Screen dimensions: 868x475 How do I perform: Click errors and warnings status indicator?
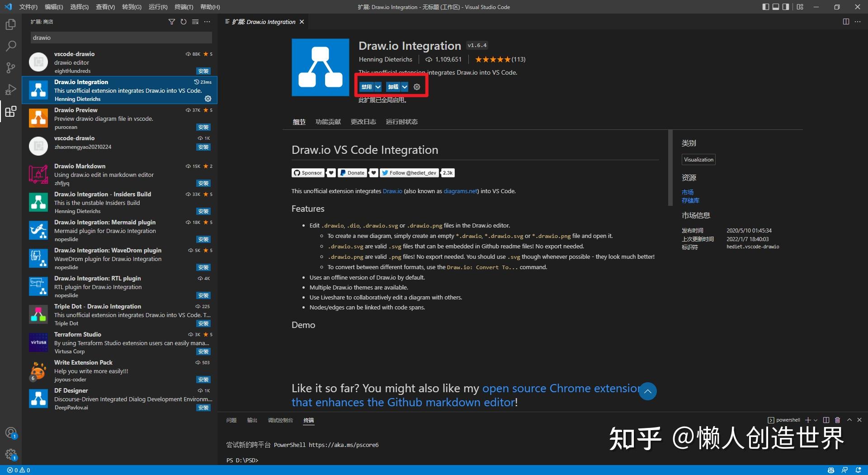(x=19, y=470)
